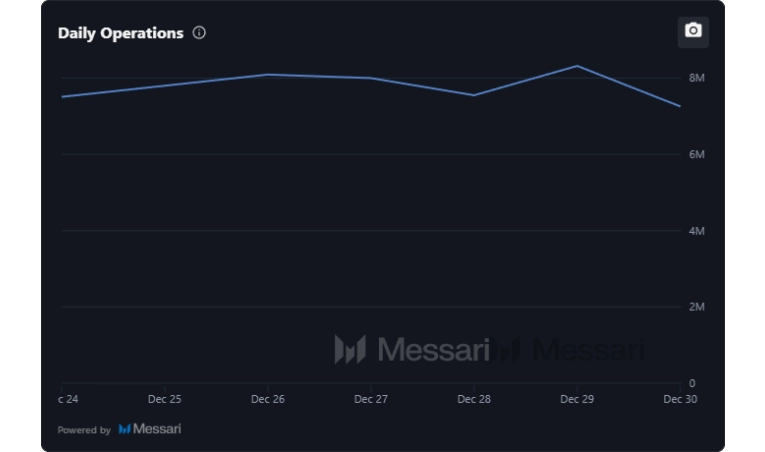Click the line endpoint at Dec 30
The height and width of the screenshot is (452, 765).
click(x=680, y=106)
